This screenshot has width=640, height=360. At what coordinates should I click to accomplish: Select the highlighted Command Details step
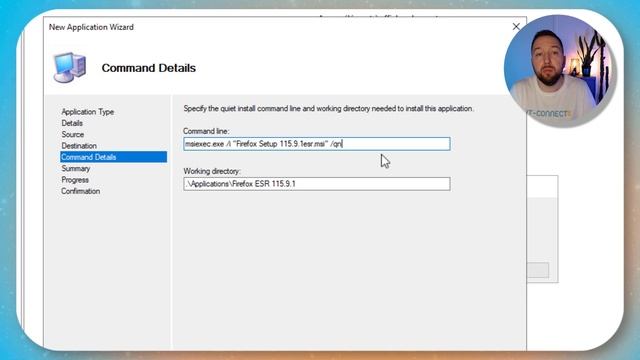tap(113, 157)
